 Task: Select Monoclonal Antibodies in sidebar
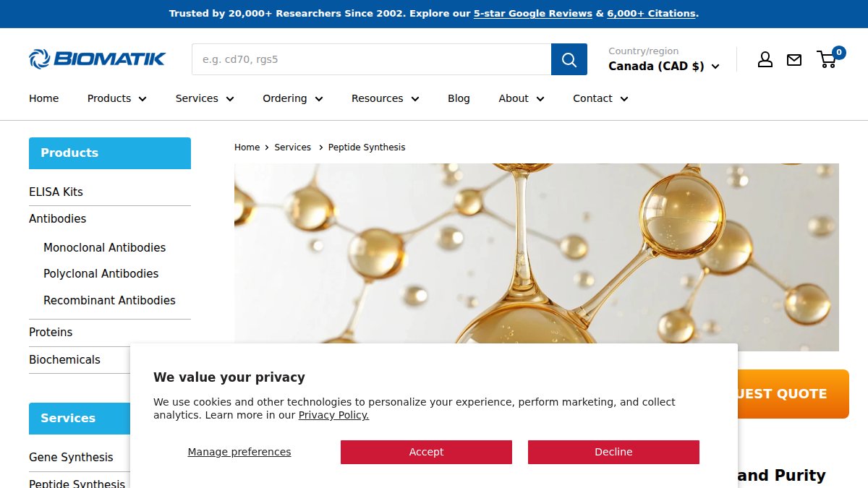[105, 247]
